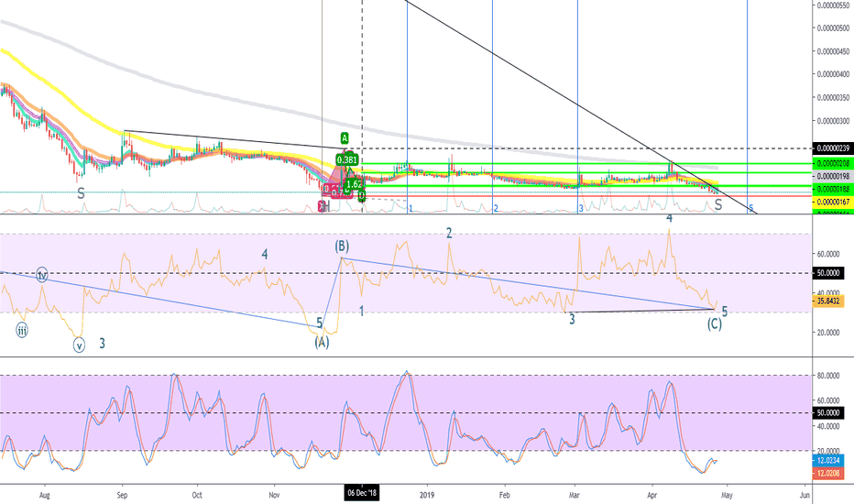Select the green 0.381 ratio label
The image size is (854, 504).
tap(347, 159)
